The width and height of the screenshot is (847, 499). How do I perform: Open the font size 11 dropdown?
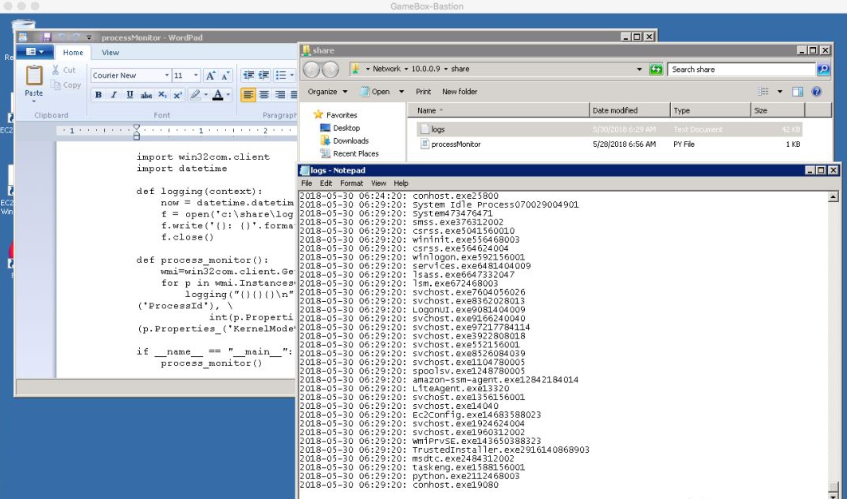[x=196, y=76]
